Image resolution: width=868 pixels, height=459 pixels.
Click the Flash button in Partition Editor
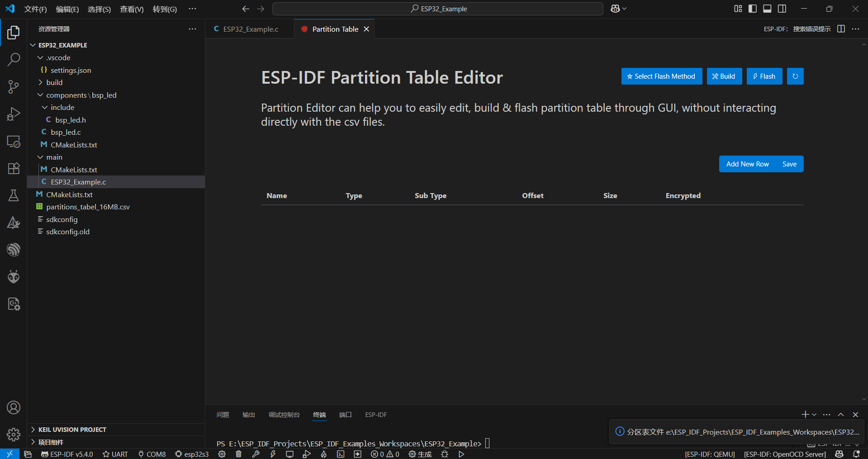(764, 76)
